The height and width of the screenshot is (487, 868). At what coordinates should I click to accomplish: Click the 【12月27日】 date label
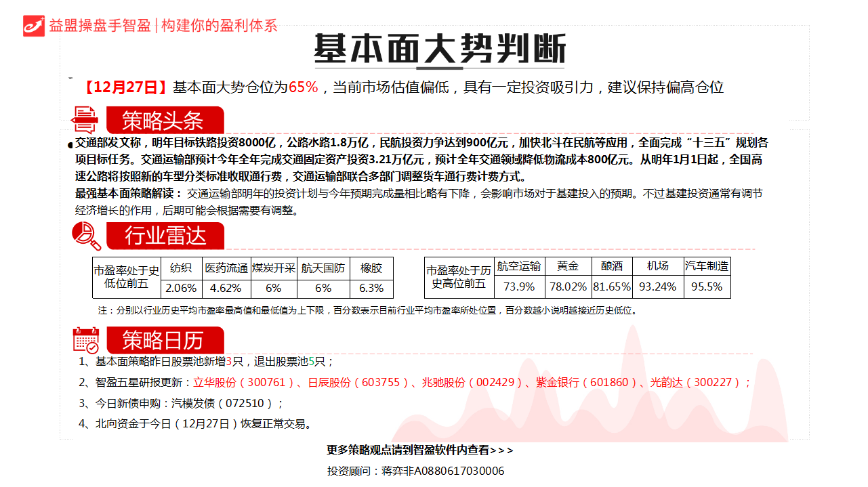125,87
